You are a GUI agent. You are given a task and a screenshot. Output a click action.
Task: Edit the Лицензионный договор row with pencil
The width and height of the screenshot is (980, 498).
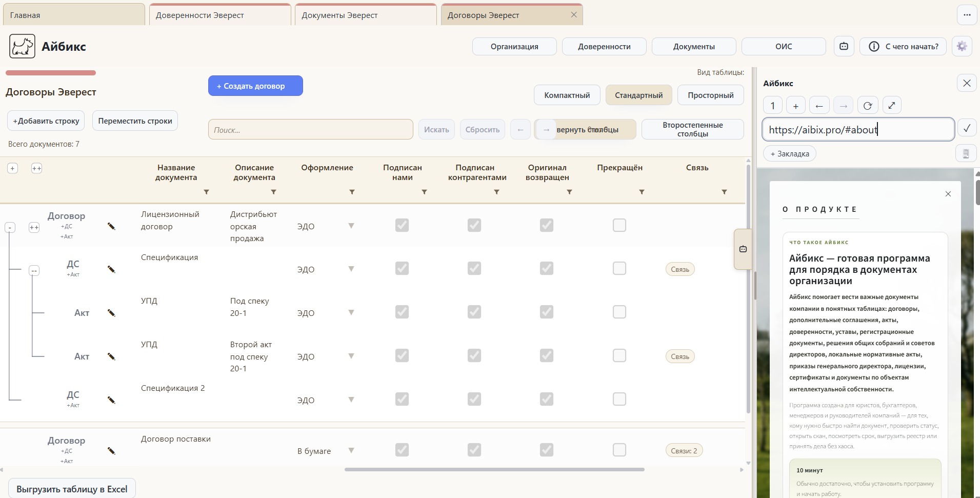111,226
